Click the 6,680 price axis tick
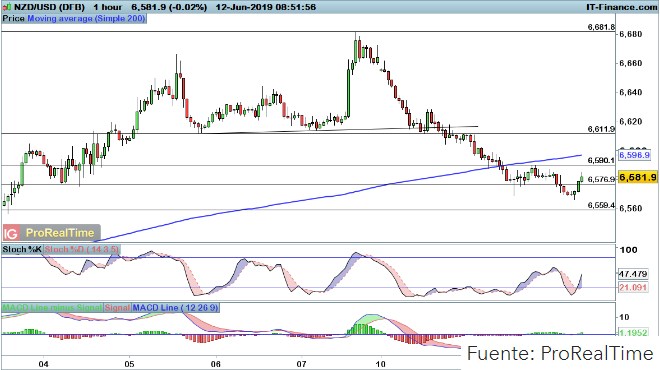Image resolution: width=660 pixels, height=370 pixels. [x=631, y=34]
